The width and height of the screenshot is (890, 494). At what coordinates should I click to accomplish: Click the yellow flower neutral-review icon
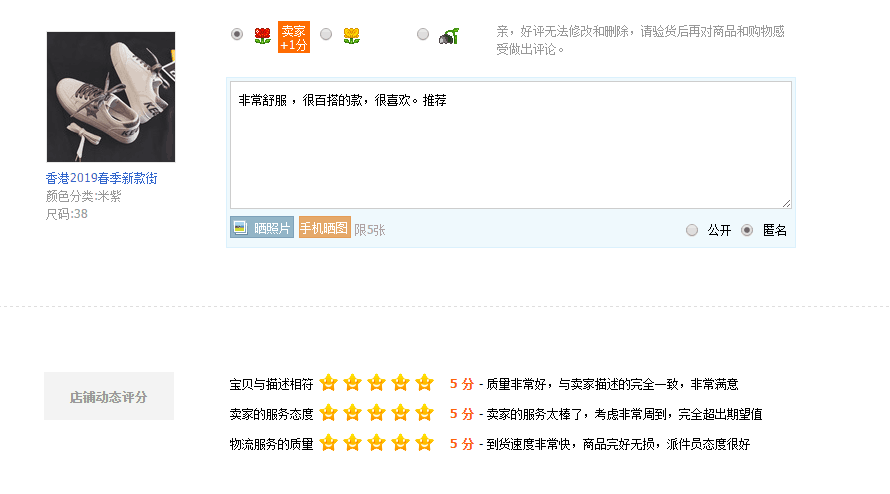[x=351, y=36]
